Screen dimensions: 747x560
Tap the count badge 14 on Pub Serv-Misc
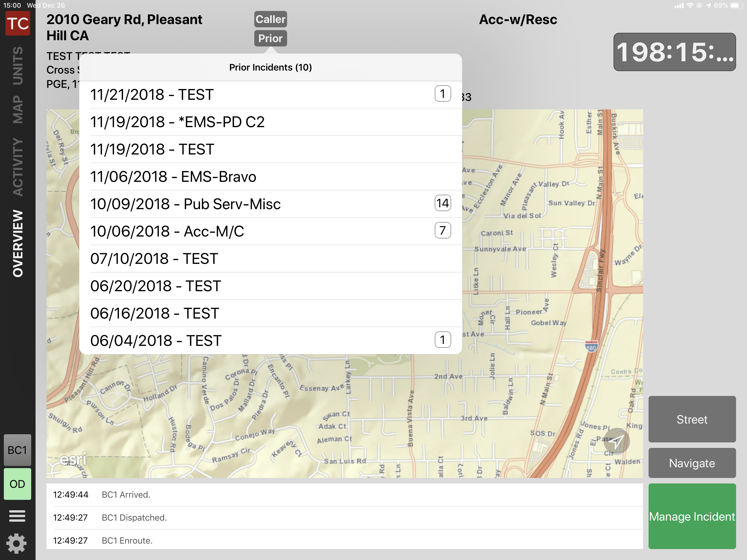click(442, 203)
